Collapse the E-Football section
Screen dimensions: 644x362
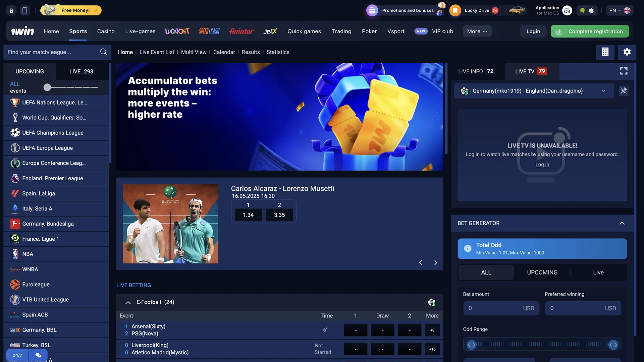[x=128, y=302]
